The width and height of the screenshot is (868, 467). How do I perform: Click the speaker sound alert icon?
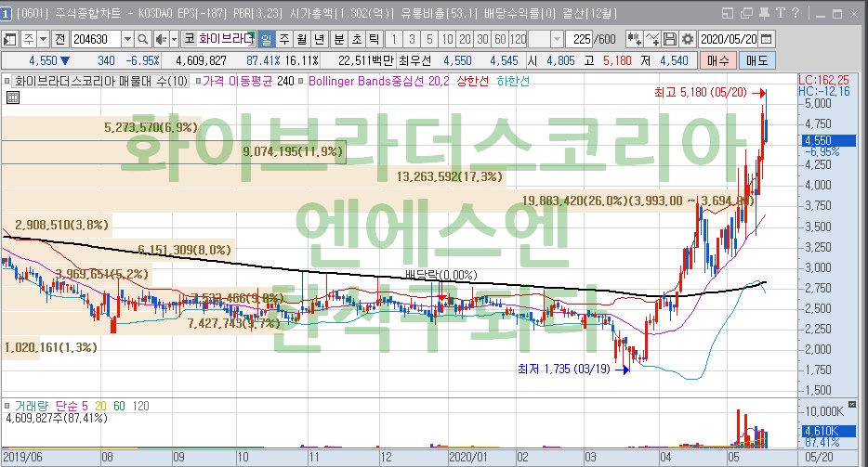161,39
